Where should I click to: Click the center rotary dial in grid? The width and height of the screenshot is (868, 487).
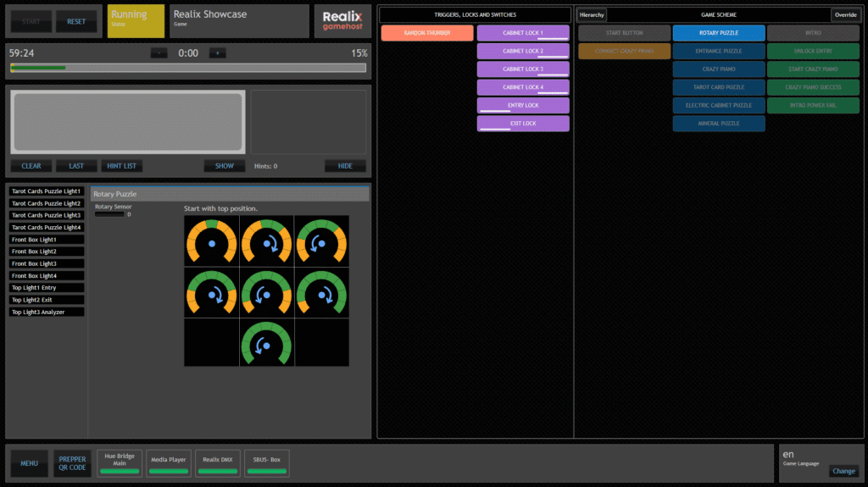(267, 292)
